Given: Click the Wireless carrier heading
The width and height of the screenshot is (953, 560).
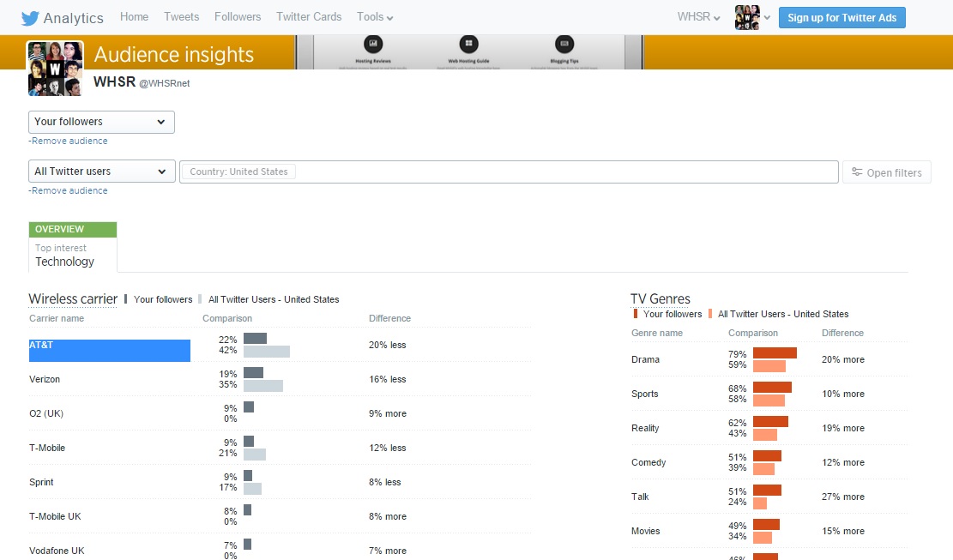Looking at the screenshot, I should pyautogui.click(x=73, y=298).
